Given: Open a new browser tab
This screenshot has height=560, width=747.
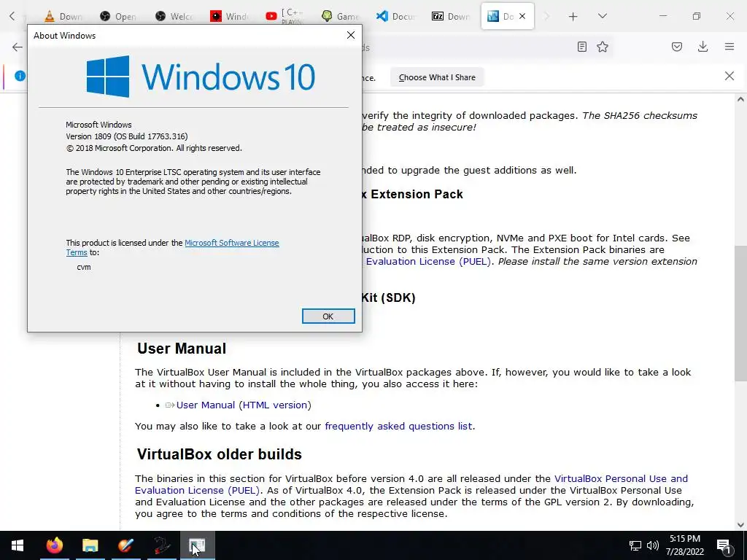Looking at the screenshot, I should tap(573, 17).
